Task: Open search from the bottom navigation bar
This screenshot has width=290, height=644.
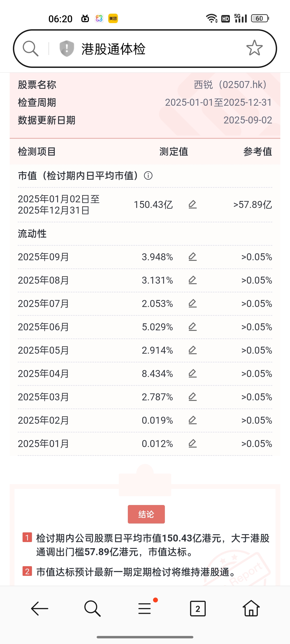Action: coord(92,608)
